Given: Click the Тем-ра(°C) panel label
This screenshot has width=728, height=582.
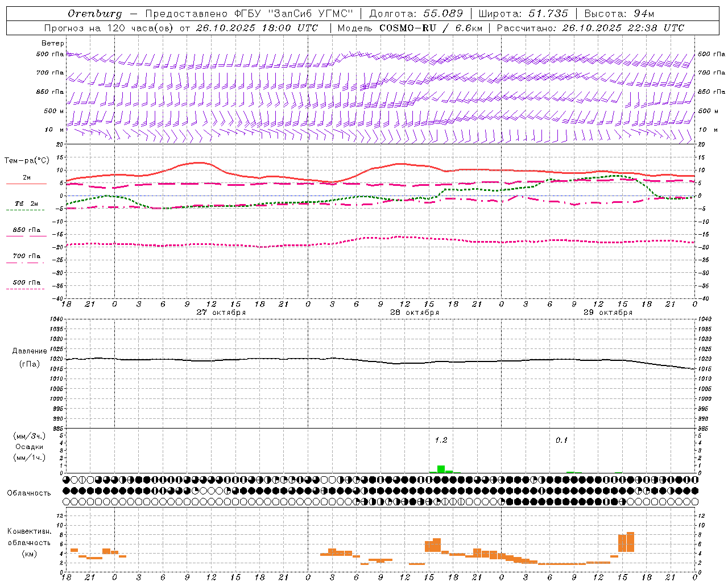Looking at the screenshot, I should [x=27, y=161].
